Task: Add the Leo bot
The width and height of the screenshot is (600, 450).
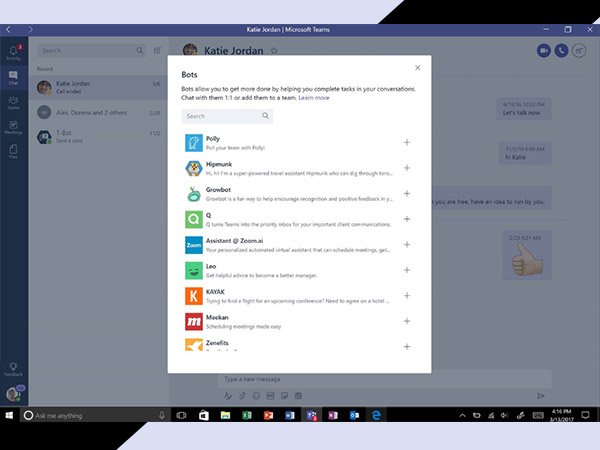Action: 407,270
